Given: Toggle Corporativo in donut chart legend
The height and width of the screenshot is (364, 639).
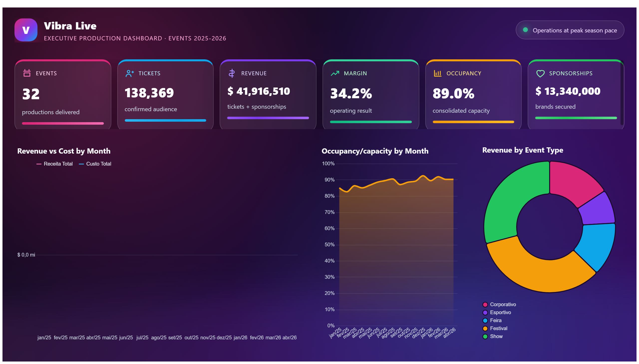Looking at the screenshot, I should click(499, 305).
